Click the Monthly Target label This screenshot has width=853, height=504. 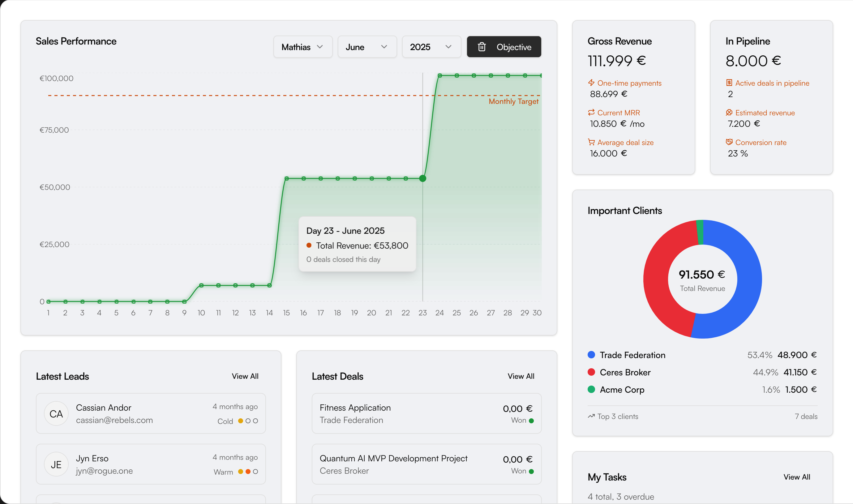pyautogui.click(x=513, y=101)
